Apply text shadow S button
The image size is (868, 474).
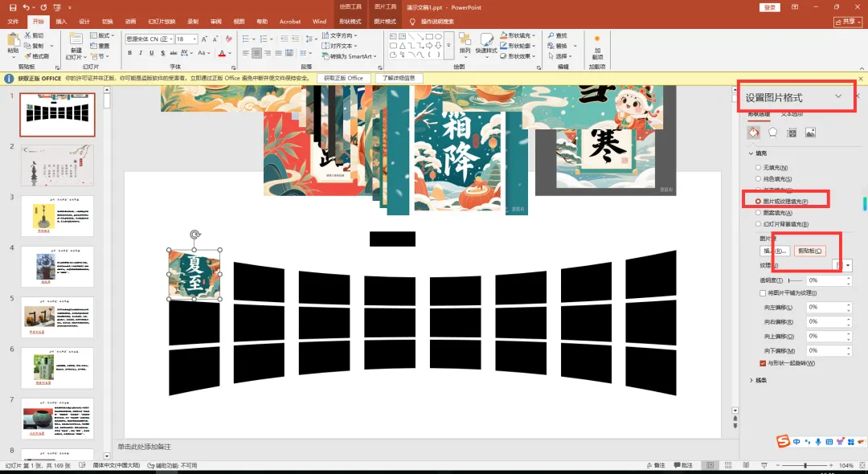coord(162,53)
